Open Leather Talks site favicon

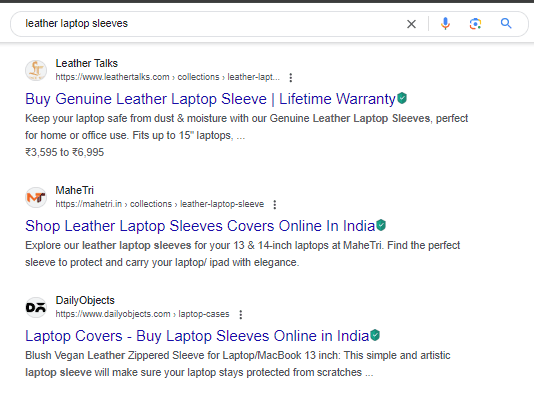coord(36,70)
